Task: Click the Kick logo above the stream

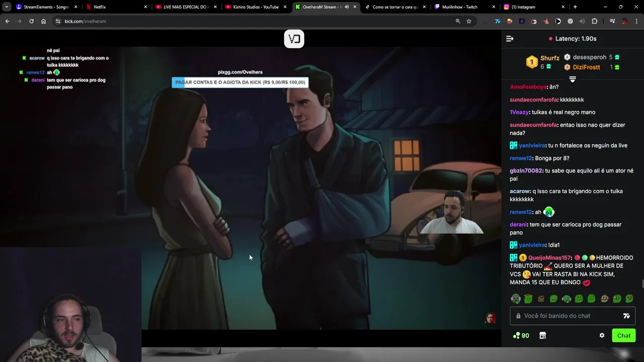Action: [294, 39]
